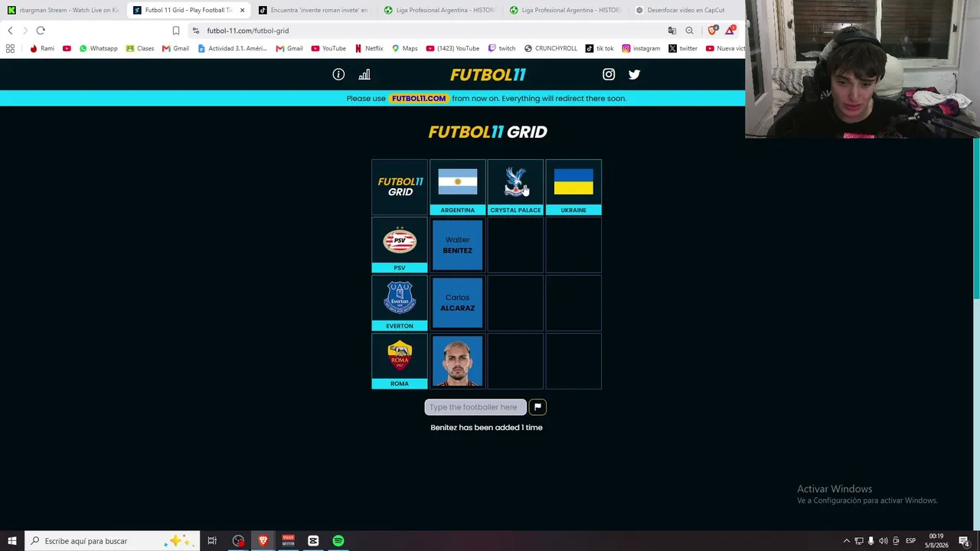
Task: Open the Actividad 3.1 bookmark
Action: (x=232, y=48)
